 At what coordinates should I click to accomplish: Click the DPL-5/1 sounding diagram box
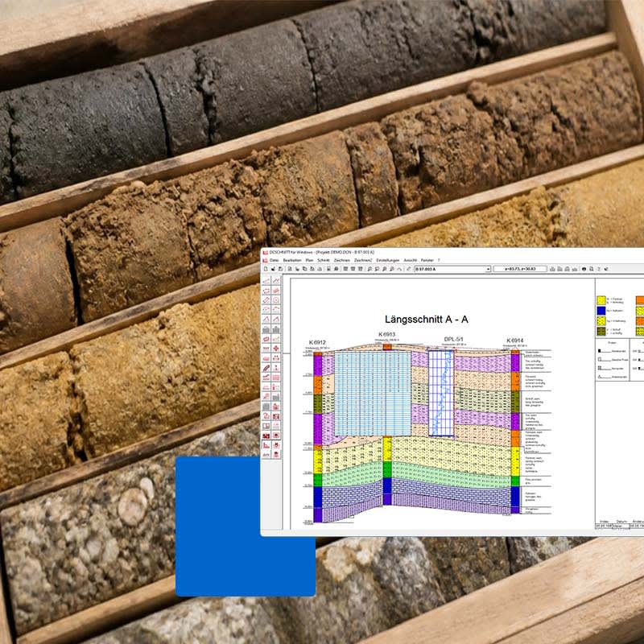point(441,393)
